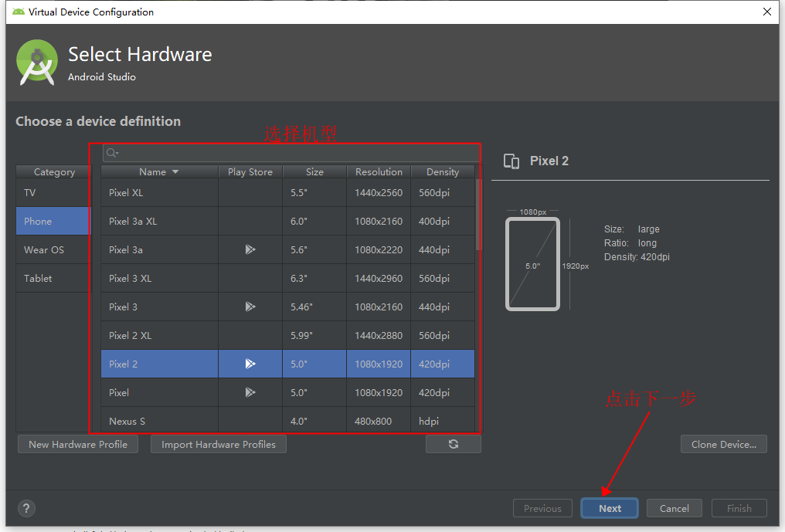The height and width of the screenshot is (532, 785).
Task: Click the 6.3" size cell
Action: pyautogui.click(x=314, y=278)
